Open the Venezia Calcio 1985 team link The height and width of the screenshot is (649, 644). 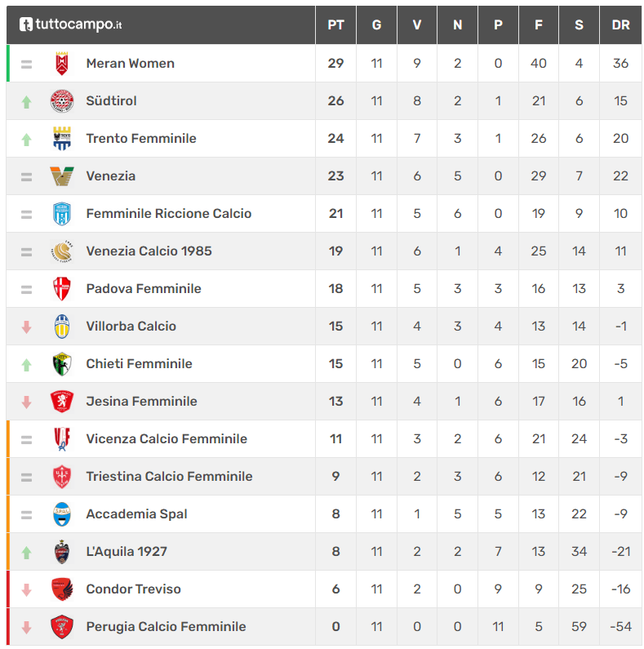point(149,251)
